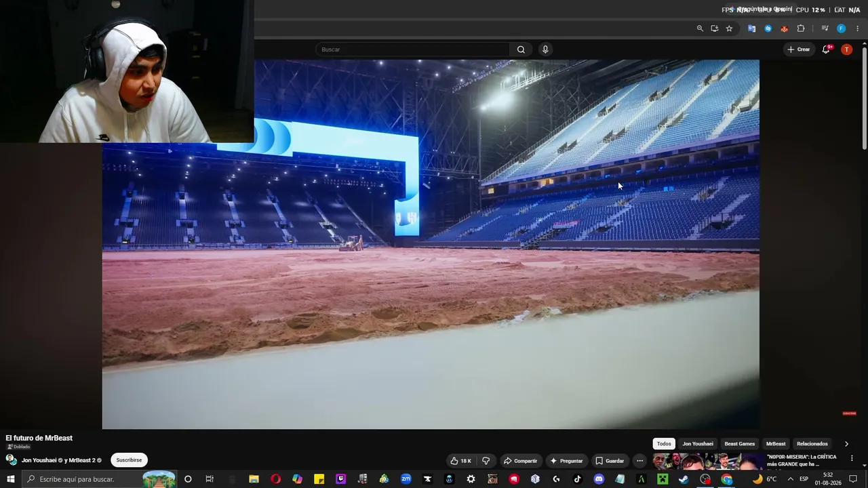Open Minecraft from taskbar
Viewport: 868px width, 488px height.
coord(663,479)
